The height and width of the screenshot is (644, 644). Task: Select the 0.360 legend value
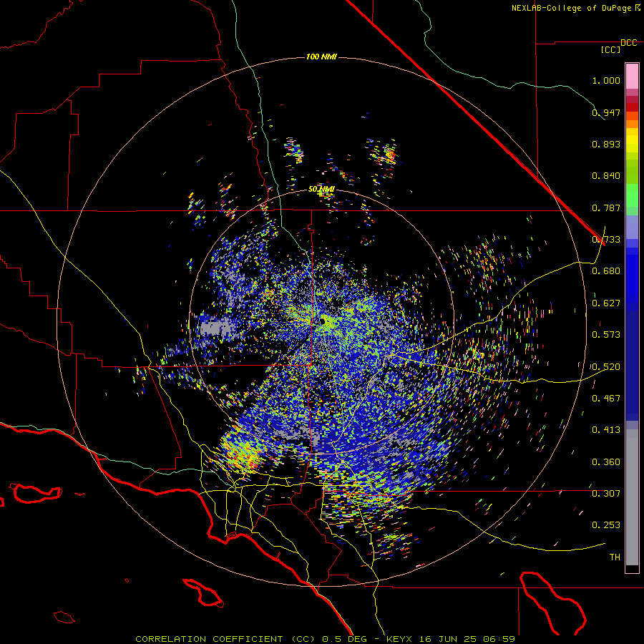tap(606, 462)
